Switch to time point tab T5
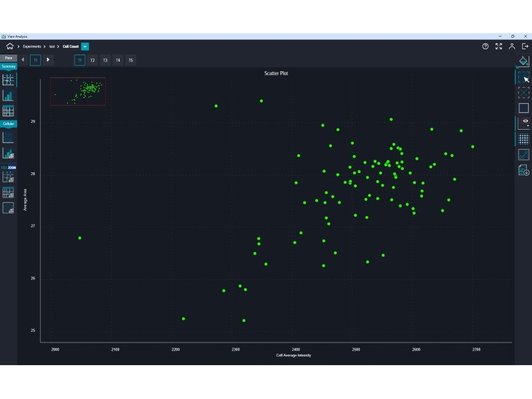The image size is (532, 399). click(131, 60)
